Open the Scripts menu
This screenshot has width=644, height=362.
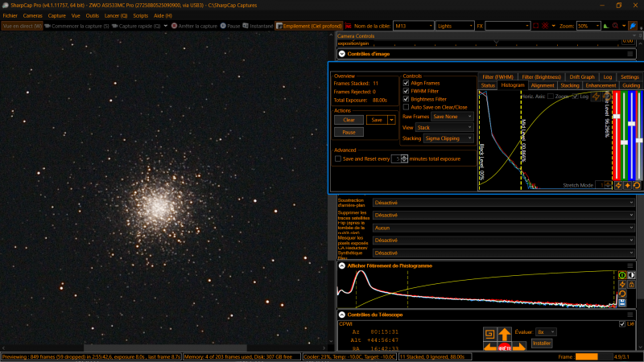(140, 15)
